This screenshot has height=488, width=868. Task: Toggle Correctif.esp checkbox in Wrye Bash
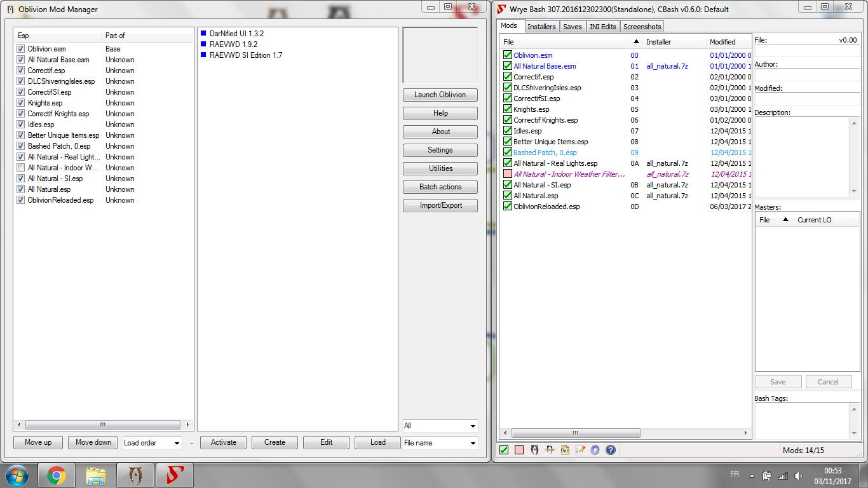[x=507, y=77]
